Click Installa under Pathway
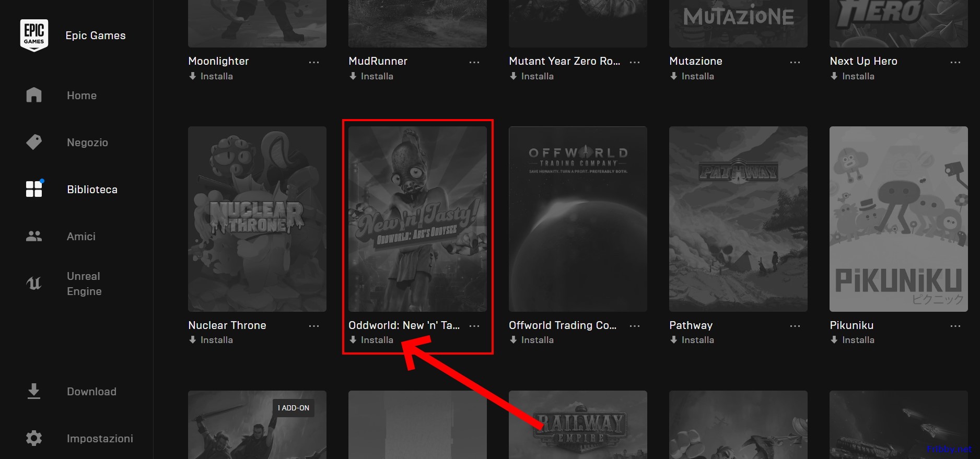 692,340
